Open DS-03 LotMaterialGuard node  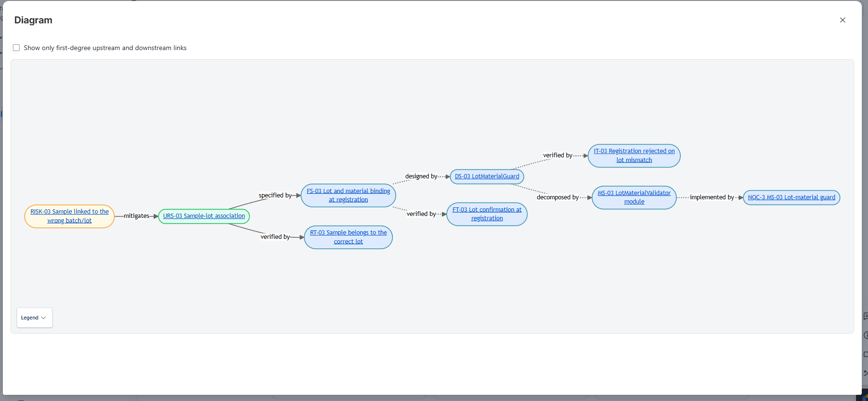click(x=487, y=176)
